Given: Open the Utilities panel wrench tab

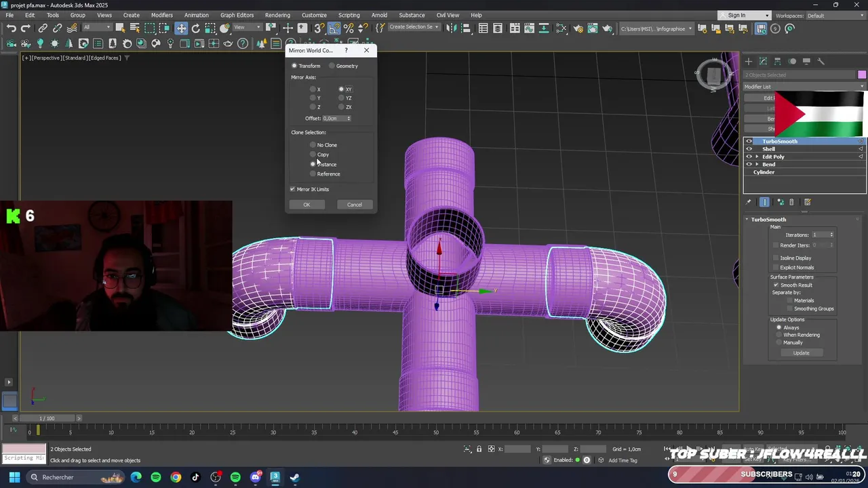Looking at the screenshot, I should (x=821, y=62).
